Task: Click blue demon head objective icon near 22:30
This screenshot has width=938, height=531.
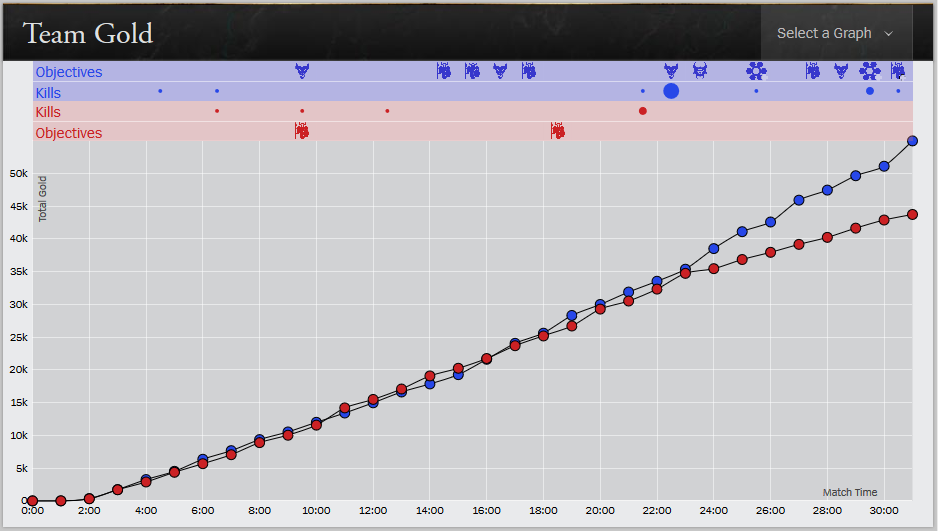Action: (671, 71)
